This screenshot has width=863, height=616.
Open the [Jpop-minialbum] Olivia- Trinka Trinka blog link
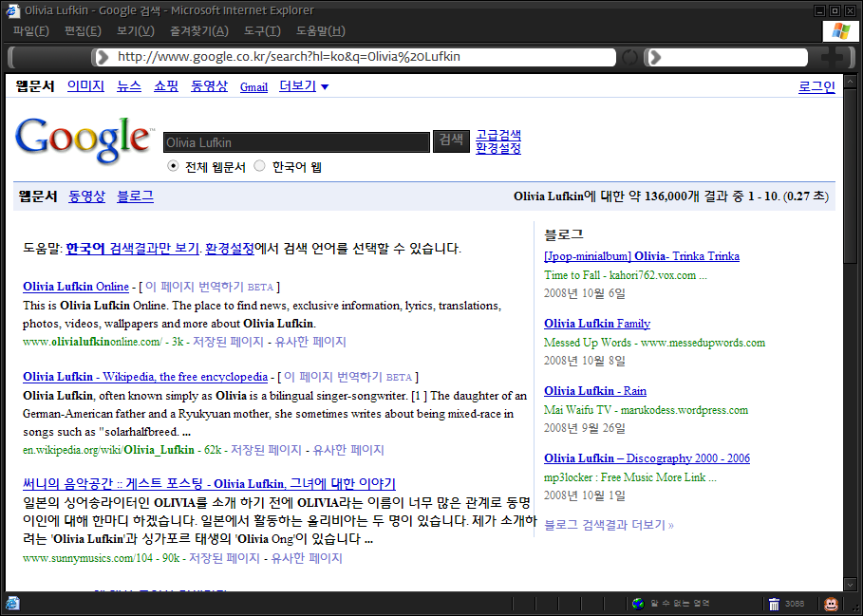click(642, 256)
